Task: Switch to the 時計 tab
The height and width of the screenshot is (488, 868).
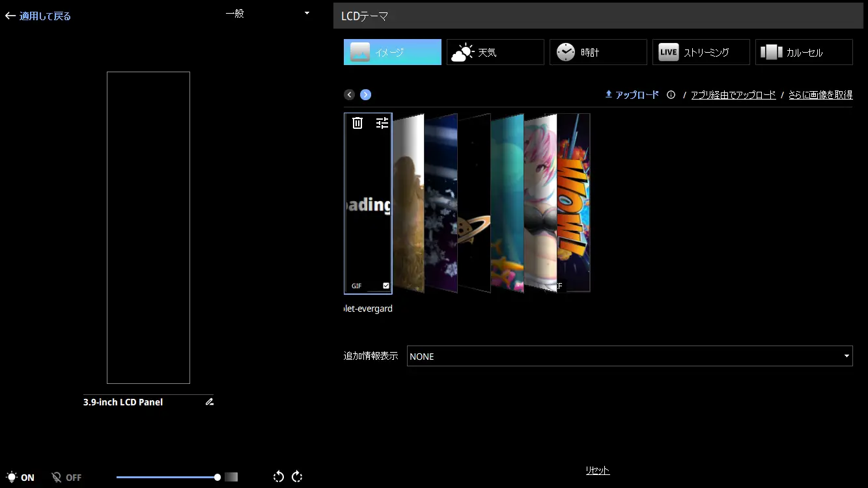Action: pyautogui.click(x=598, y=52)
